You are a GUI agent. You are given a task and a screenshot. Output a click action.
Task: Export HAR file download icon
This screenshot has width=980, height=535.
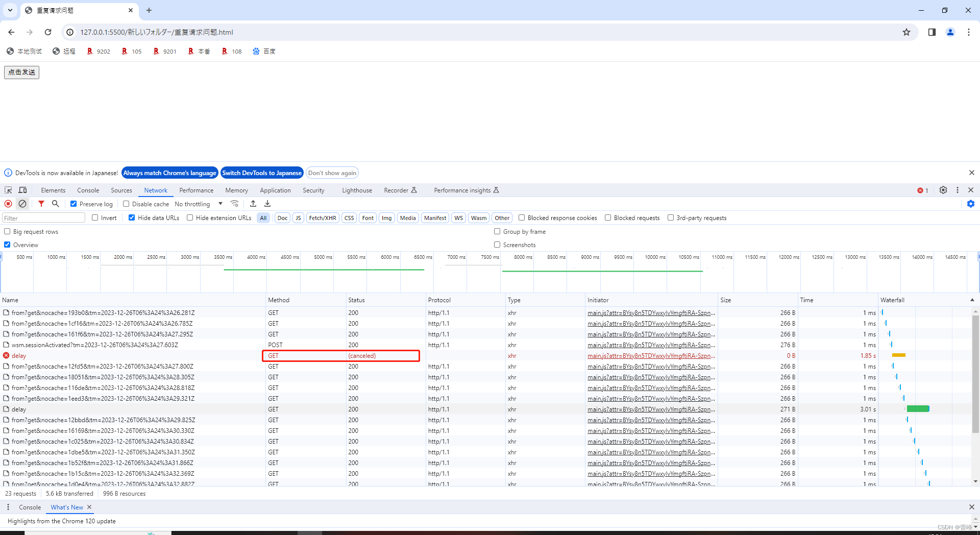pyautogui.click(x=267, y=204)
